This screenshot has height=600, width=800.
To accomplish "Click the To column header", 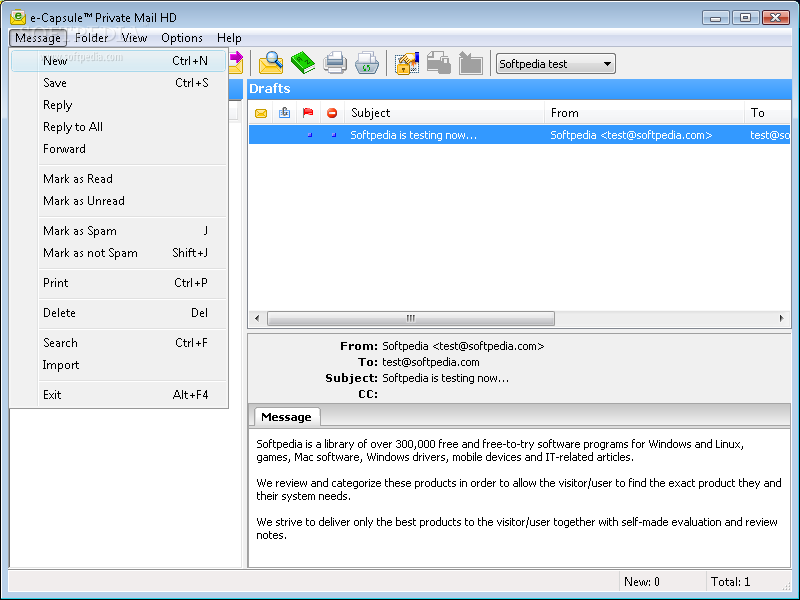I will (768, 113).
